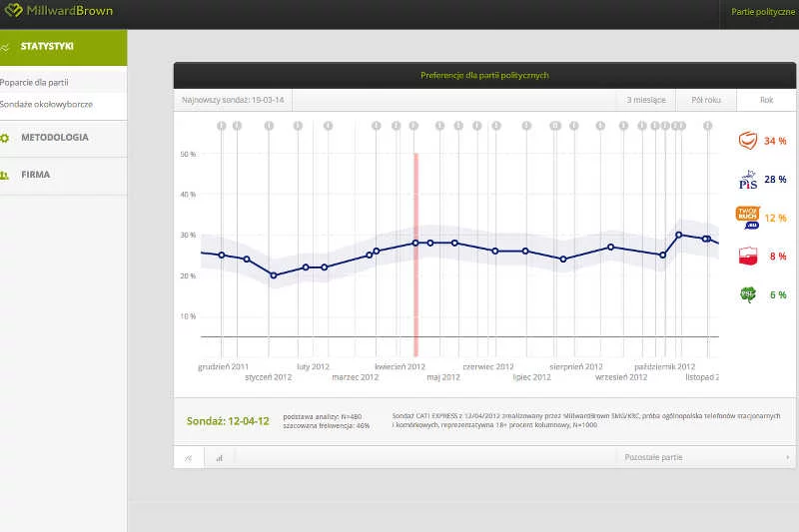This screenshot has height=532, width=799.
Task: Click info marker above the red highlighted line
Action: 413,126
